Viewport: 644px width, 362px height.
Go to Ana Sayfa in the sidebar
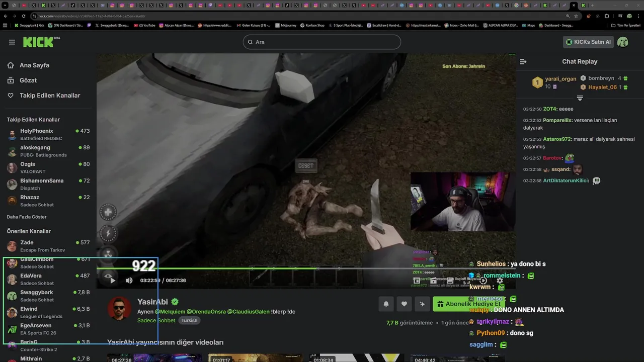34,65
